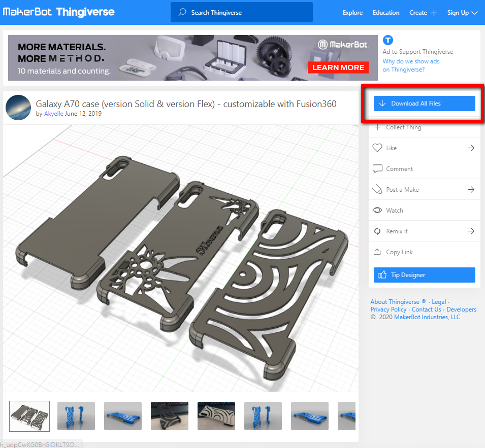The width and height of the screenshot is (485, 448).
Task: Open the Privacy Policy link
Action: 389,309
